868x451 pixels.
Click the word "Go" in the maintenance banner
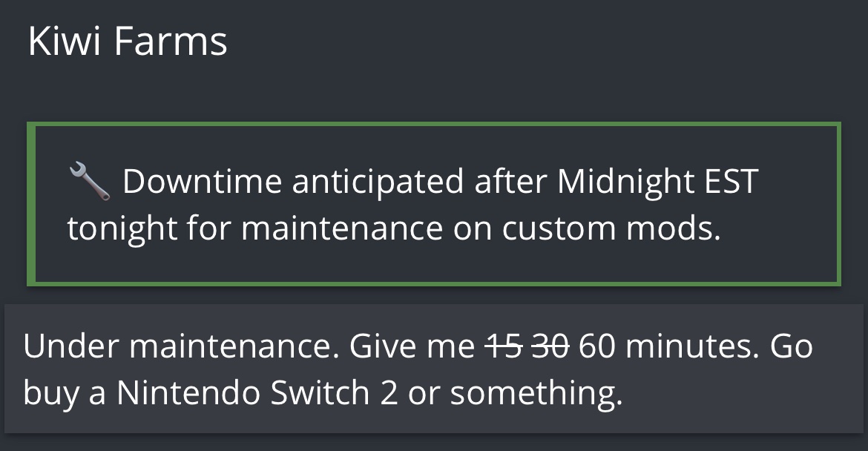pos(792,347)
